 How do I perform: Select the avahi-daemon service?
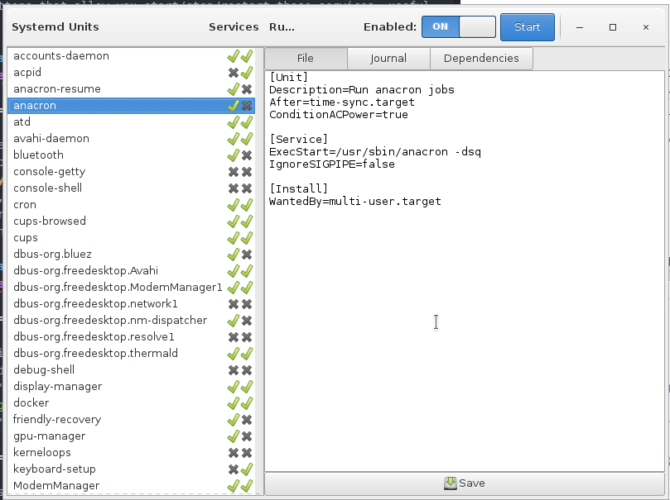click(x=131, y=138)
